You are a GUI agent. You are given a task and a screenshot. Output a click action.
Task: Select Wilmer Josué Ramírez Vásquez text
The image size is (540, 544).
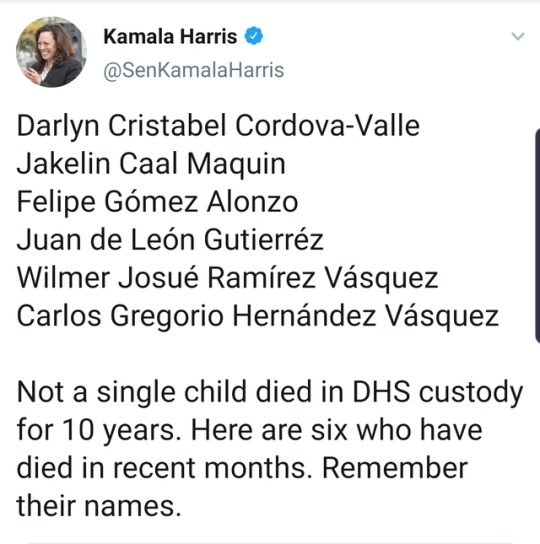coord(227,278)
